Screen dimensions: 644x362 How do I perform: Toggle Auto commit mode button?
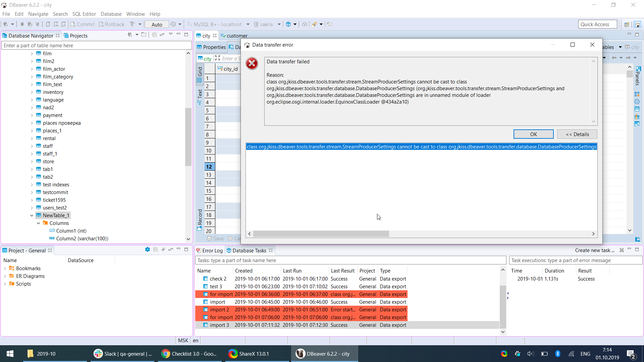tap(157, 24)
